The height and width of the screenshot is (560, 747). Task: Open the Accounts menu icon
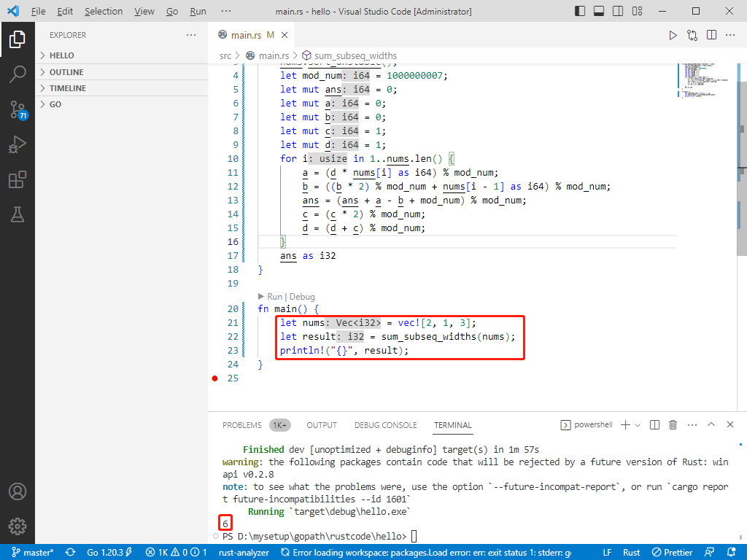point(18,491)
